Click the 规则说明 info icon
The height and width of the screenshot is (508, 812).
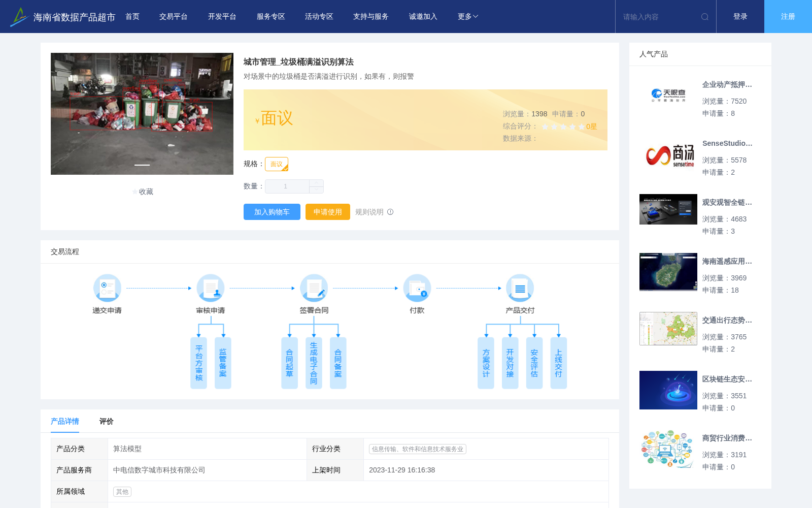[390, 212]
